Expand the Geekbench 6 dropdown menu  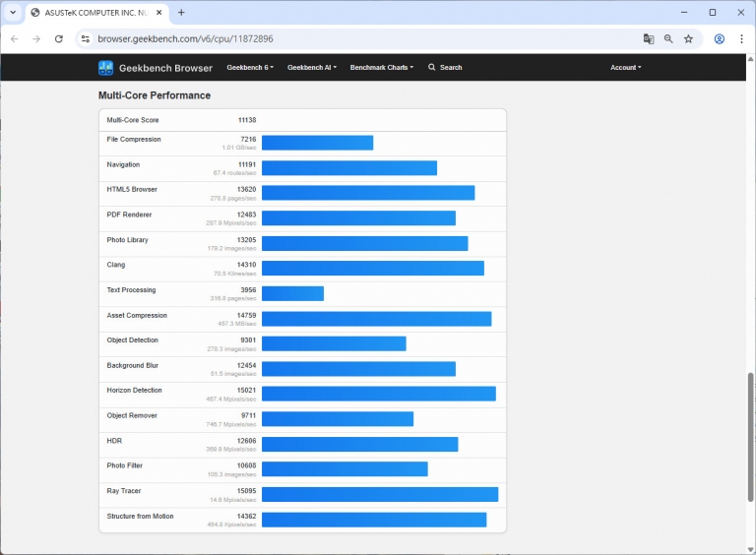pyautogui.click(x=250, y=68)
